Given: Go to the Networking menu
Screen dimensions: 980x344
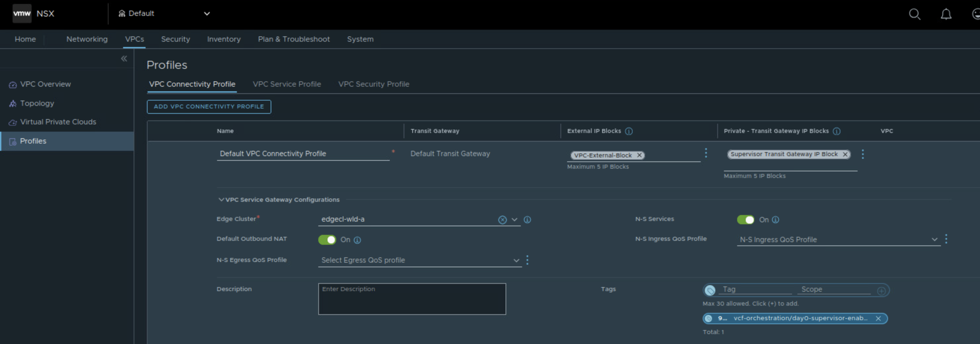Looking at the screenshot, I should tap(87, 39).
